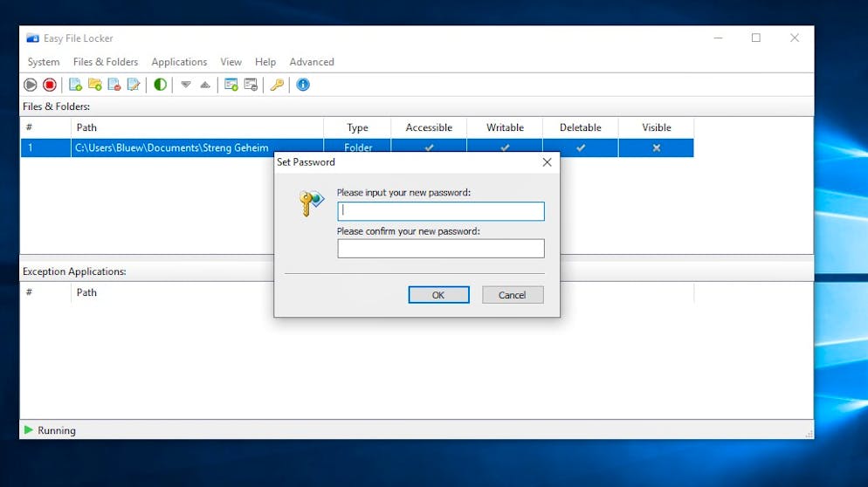Viewport: 868px width, 487px height.
Task: Toggle Deletable checkmark for Streng Geheim
Action: (580, 147)
